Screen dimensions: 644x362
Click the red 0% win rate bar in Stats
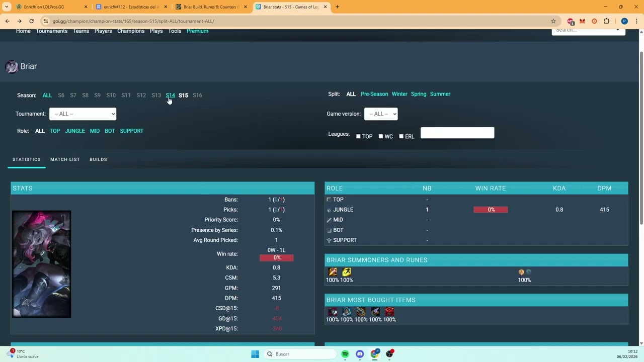(276, 258)
